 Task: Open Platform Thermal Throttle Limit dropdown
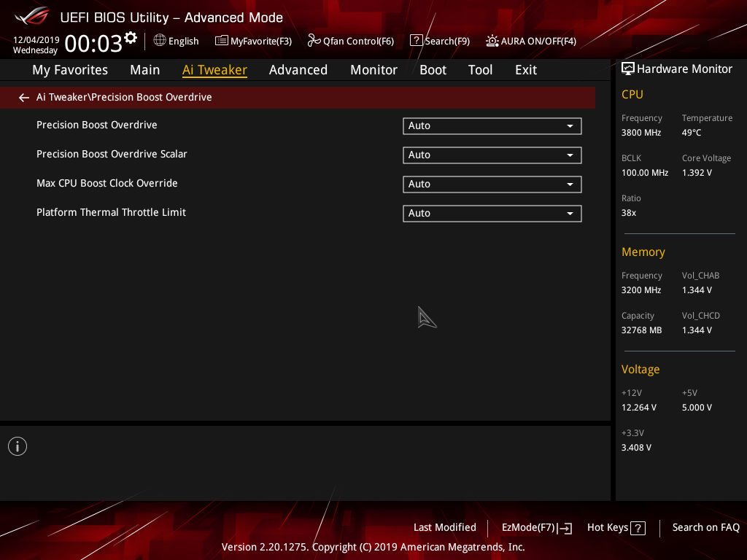pyautogui.click(x=492, y=214)
